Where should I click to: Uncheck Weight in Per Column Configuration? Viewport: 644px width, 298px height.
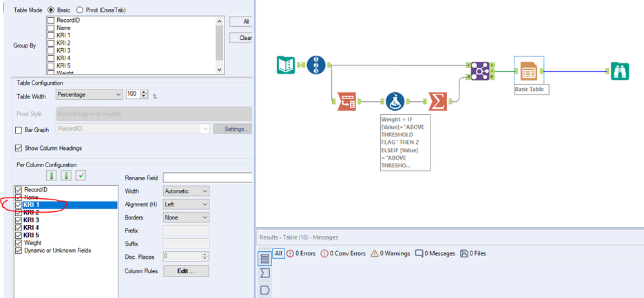pyautogui.click(x=19, y=243)
